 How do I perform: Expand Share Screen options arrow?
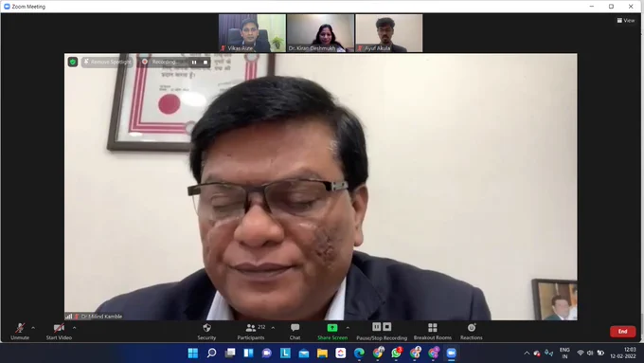[348, 328]
